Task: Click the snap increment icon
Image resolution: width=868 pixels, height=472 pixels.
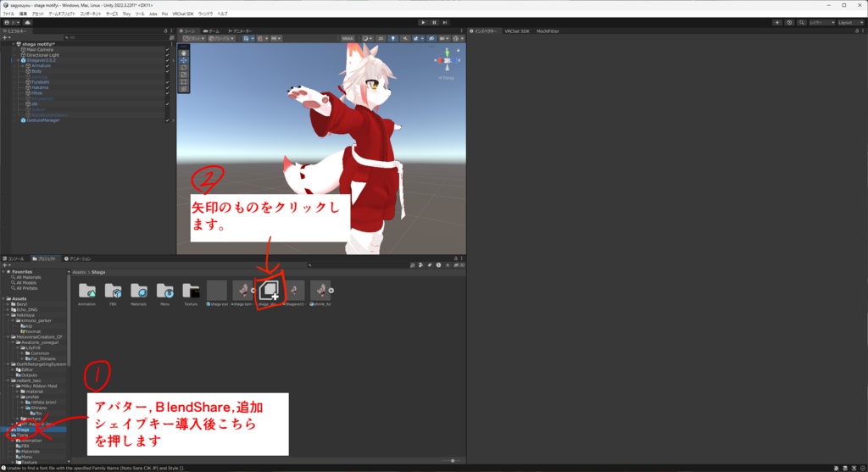Action: pyautogui.click(x=275, y=39)
